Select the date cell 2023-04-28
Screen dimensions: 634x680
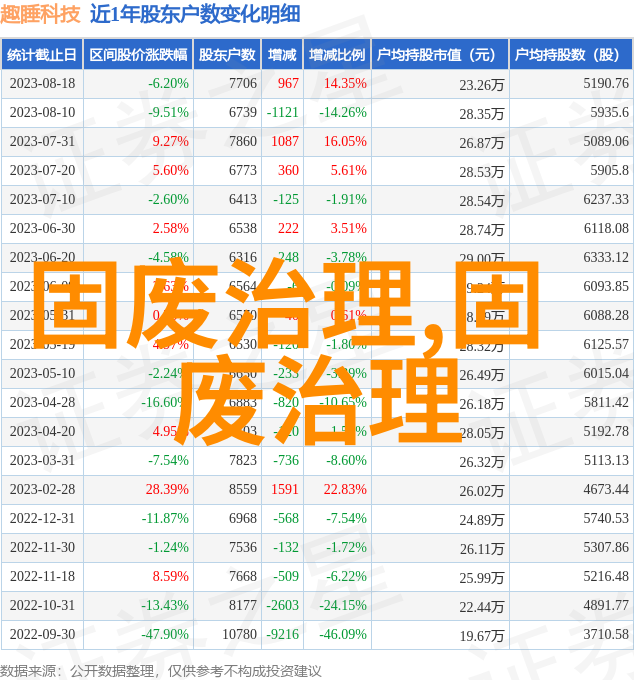click(42, 403)
